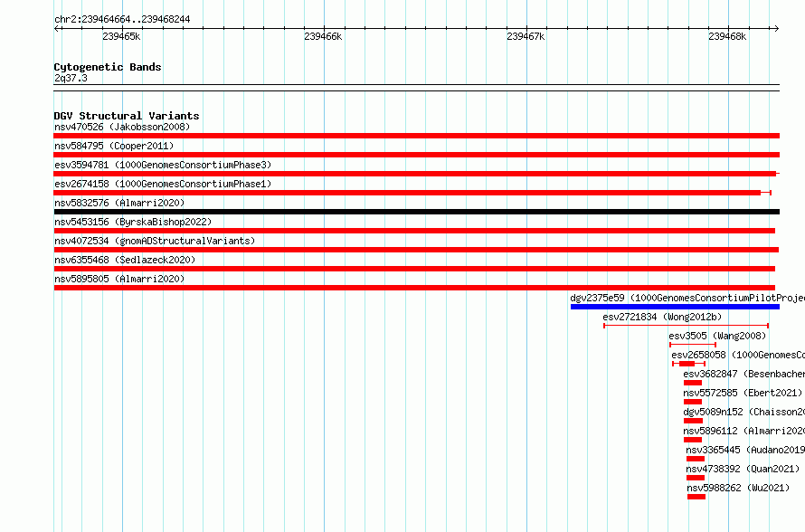Viewport: 805px width, 532px height.
Task: Click the Cytogenetic Bands track title
Action: pos(108,67)
